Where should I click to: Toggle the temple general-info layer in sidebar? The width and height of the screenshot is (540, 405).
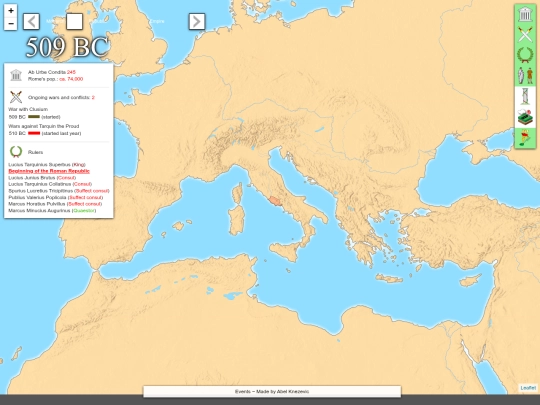coord(525,14)
